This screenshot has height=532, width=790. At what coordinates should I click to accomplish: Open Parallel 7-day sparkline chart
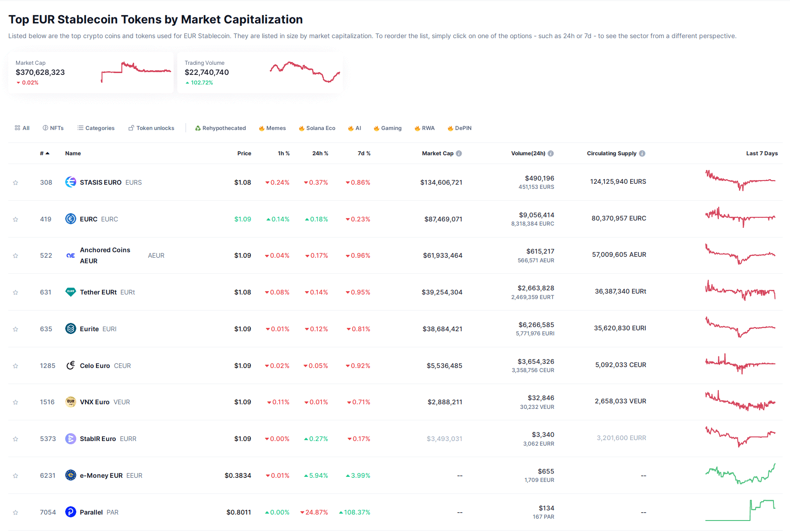(740, 510)
